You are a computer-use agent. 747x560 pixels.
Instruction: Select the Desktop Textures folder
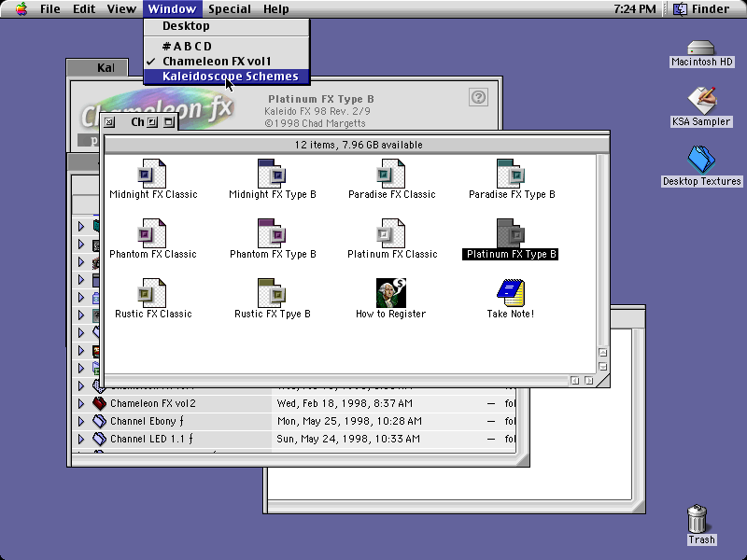click(x=701, y=160)
